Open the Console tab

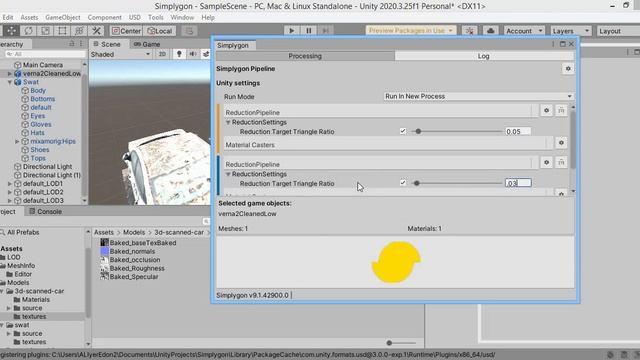pyautogui.click(x=45, y=211)
